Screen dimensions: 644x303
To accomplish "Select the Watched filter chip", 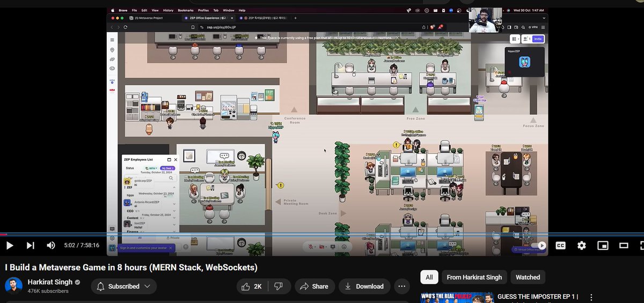I will click(x=528, y=277).
